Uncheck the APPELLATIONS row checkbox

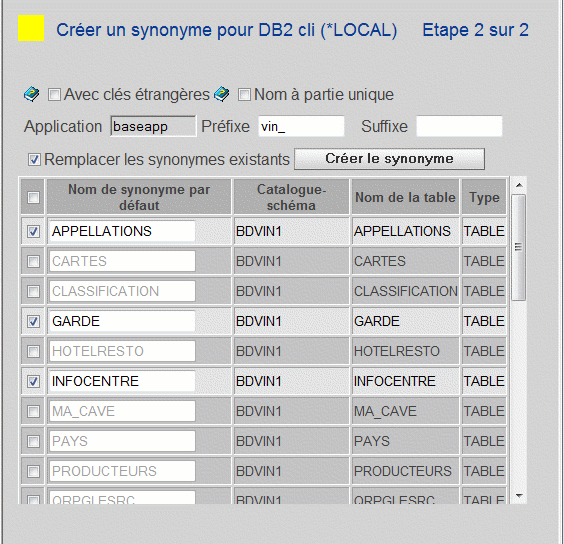tap(33, 231)
